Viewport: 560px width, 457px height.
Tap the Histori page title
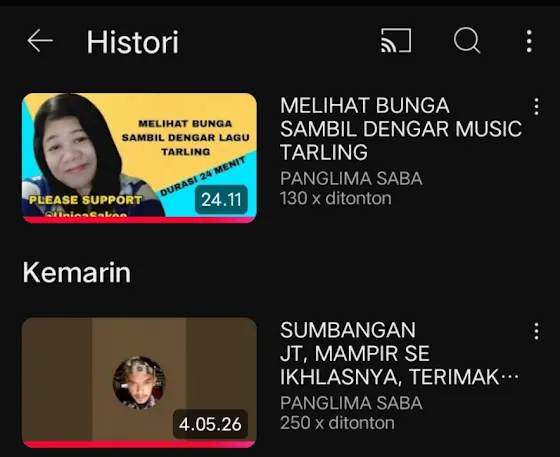point(132,42)
